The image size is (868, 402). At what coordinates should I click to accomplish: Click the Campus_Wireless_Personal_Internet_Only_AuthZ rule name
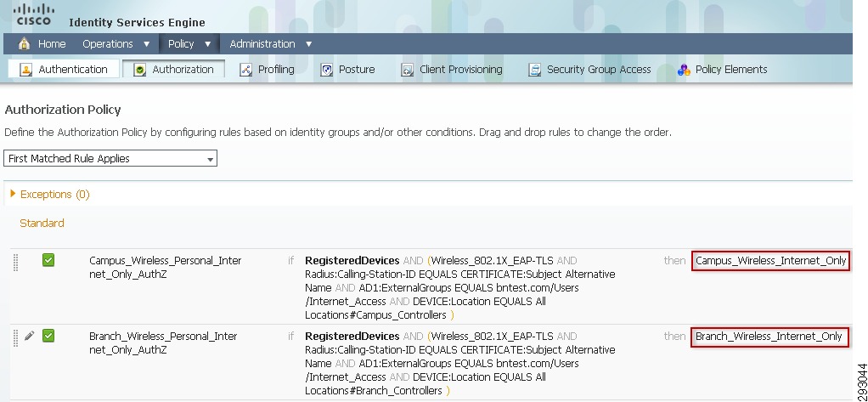[x=165, y=267]
